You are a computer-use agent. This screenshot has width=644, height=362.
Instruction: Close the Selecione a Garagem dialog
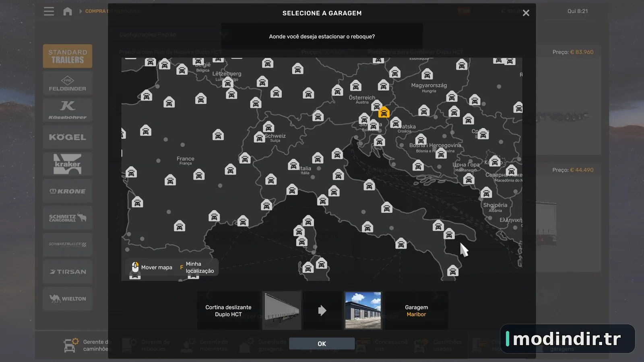click(x=526, y=13)
